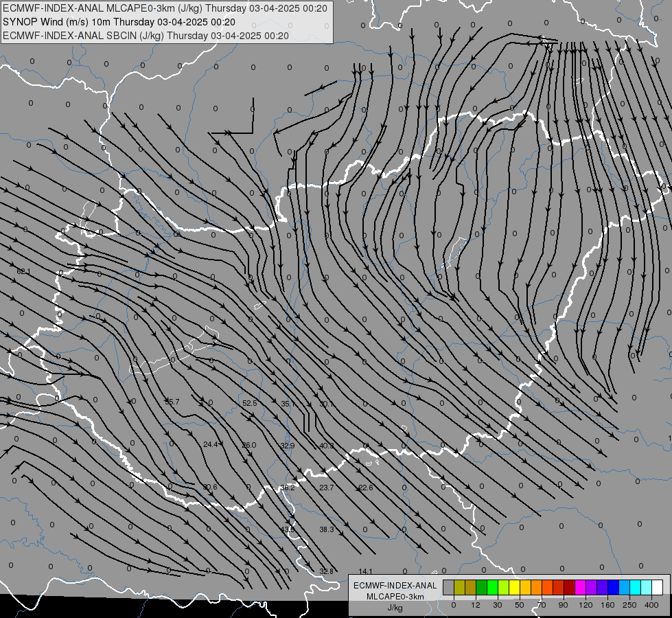The height and width of the screenshot is (618, 672).
Task: Click the J/kg unit label in legend
Action: pyautogui.click(x=395, y=608)
